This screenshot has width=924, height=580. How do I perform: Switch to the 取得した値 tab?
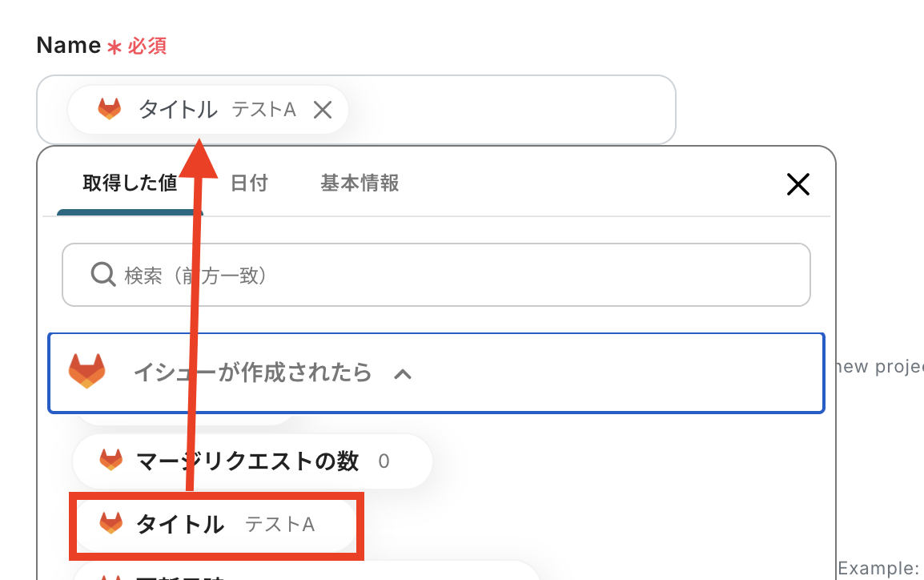(130, 183)
